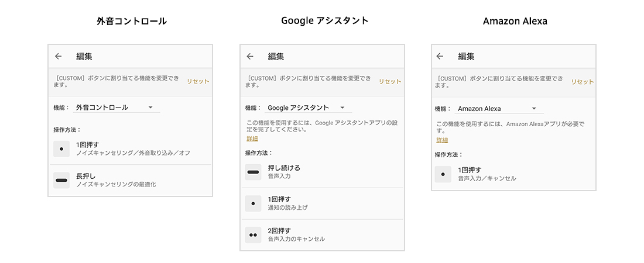Image resolution: width=644 pixels, height=263 pixels.
Task: Open 詳細 link under Google アシスタント notice
Action: pyautogui.click(x=251, y=139)
